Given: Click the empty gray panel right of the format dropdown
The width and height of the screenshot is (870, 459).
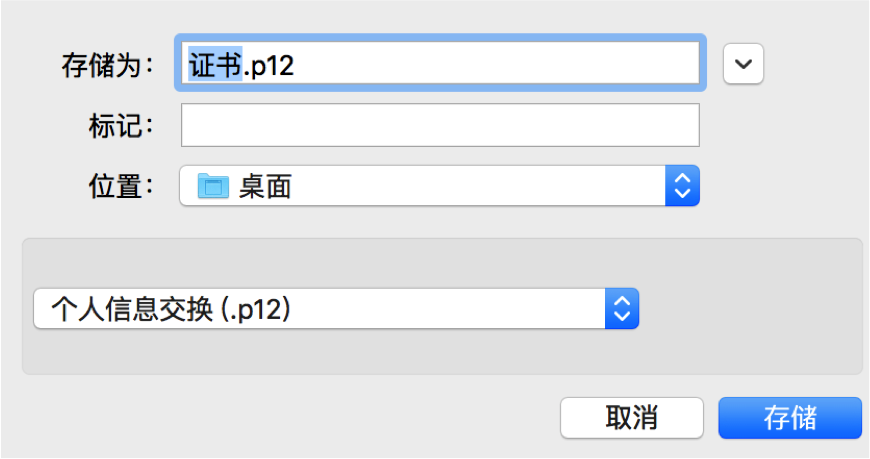Looking at the screenshot, I should pos(750,310).
